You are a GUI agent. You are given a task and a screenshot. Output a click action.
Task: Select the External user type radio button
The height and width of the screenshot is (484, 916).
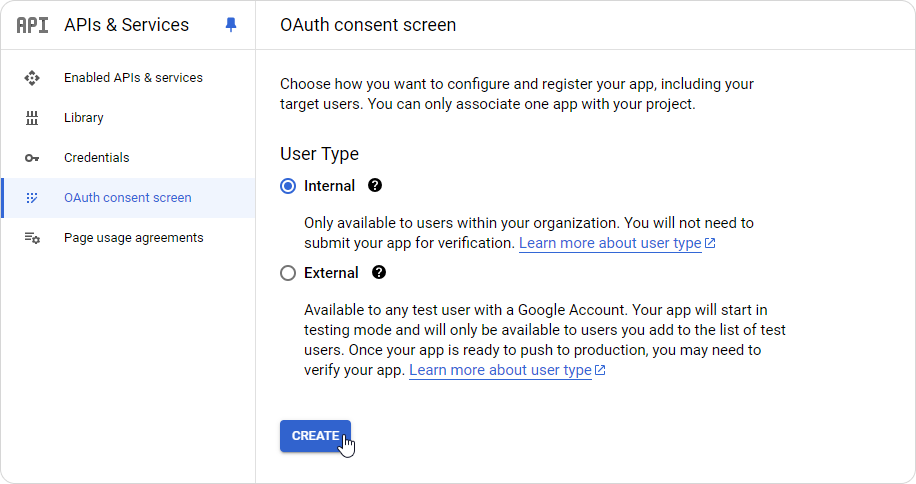(x=288, y=273)
